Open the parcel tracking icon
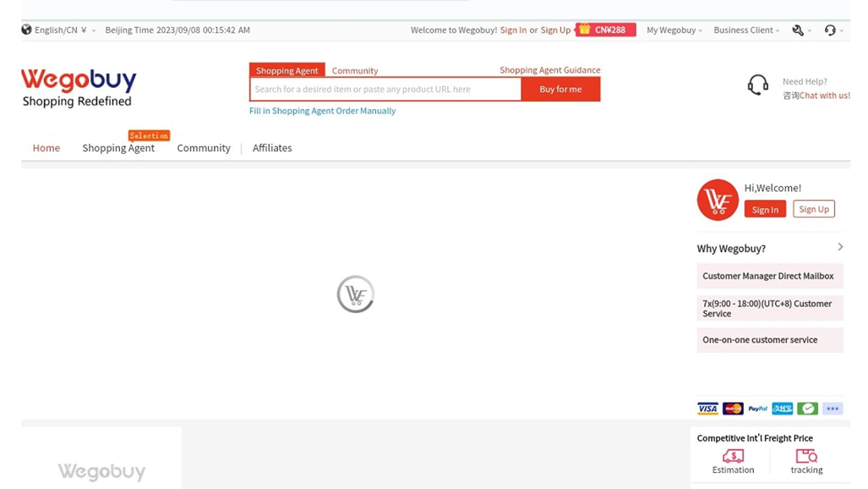868x489 pixels. [x=806, y=456]
